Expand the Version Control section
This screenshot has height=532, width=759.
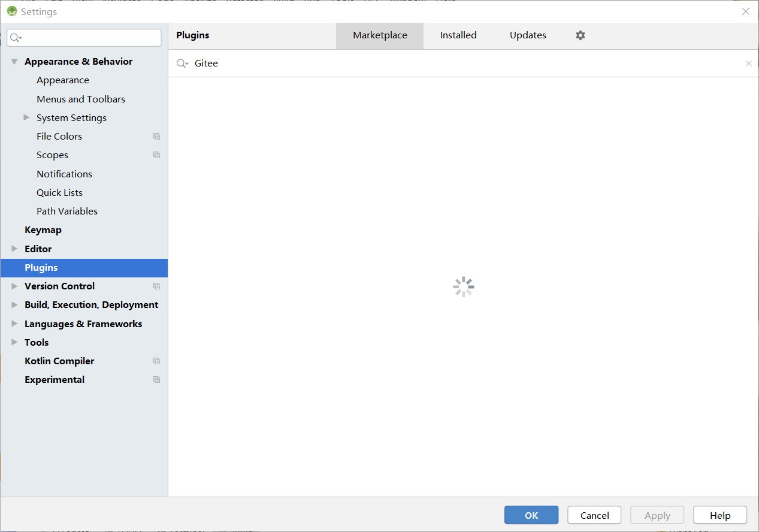(14, 286)
